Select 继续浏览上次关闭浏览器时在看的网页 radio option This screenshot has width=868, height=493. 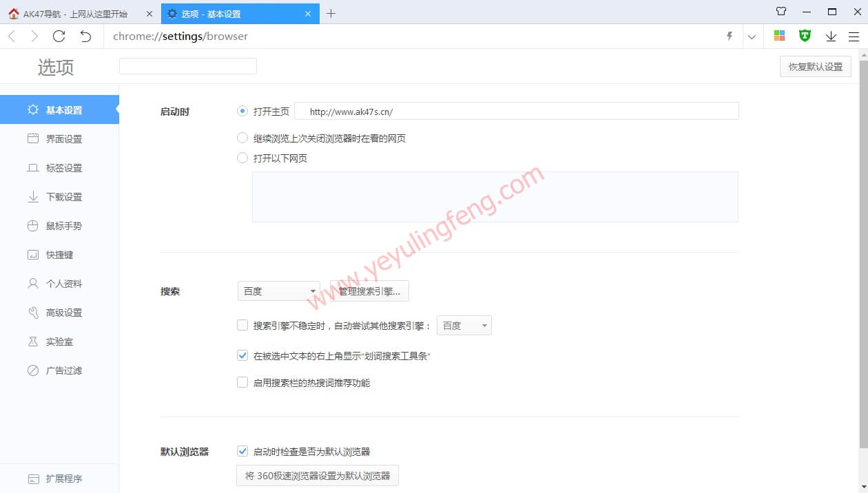pos(242,138)
